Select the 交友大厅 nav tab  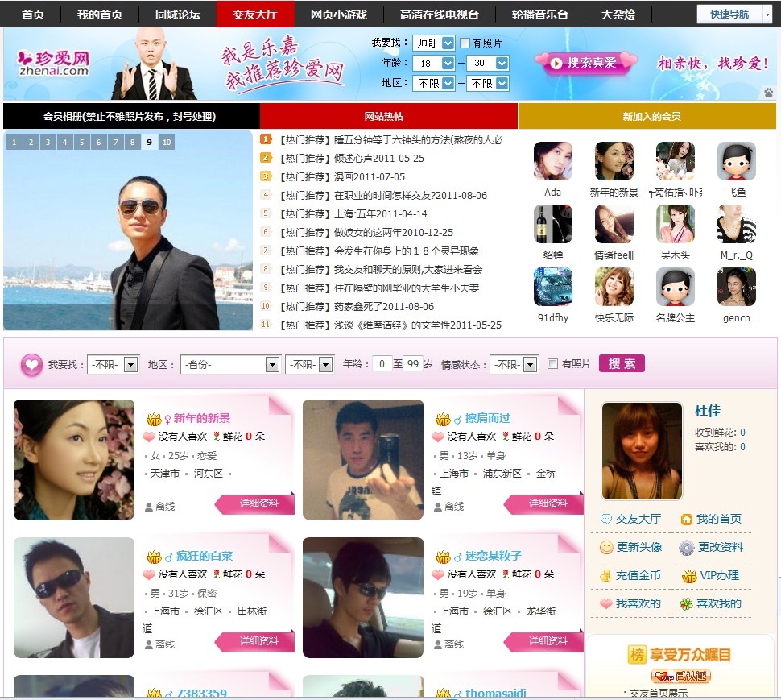tap(255, 14)
